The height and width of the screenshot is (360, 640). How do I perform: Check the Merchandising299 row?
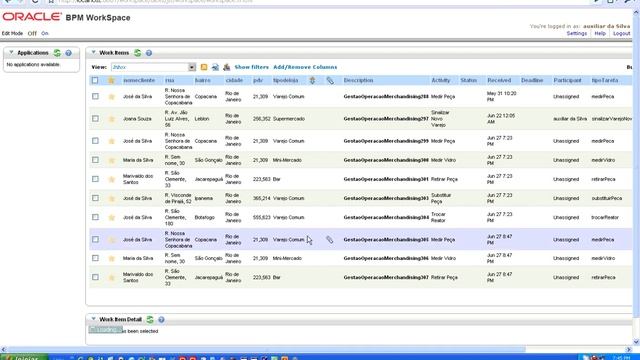click(x=95, y=140)
